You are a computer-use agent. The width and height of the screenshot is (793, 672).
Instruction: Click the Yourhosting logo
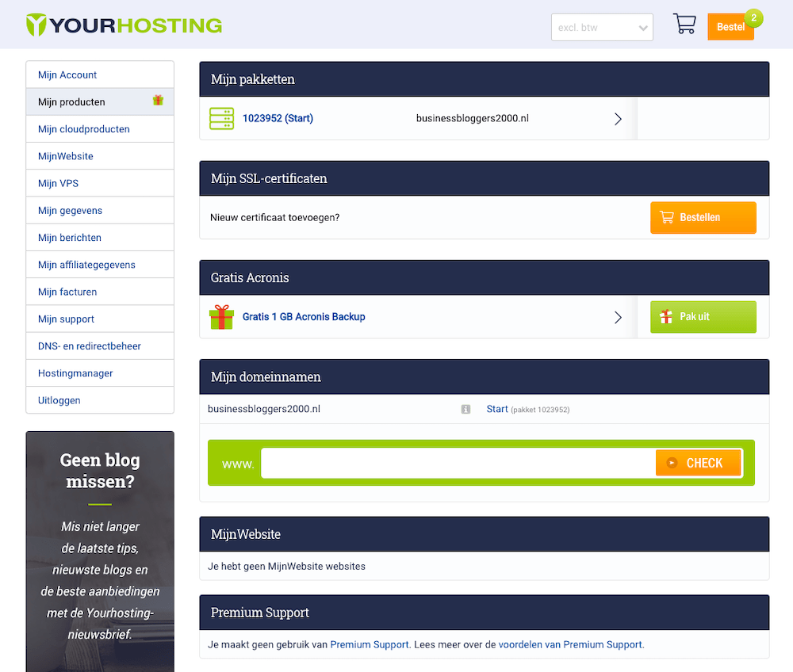coord(124,25)
